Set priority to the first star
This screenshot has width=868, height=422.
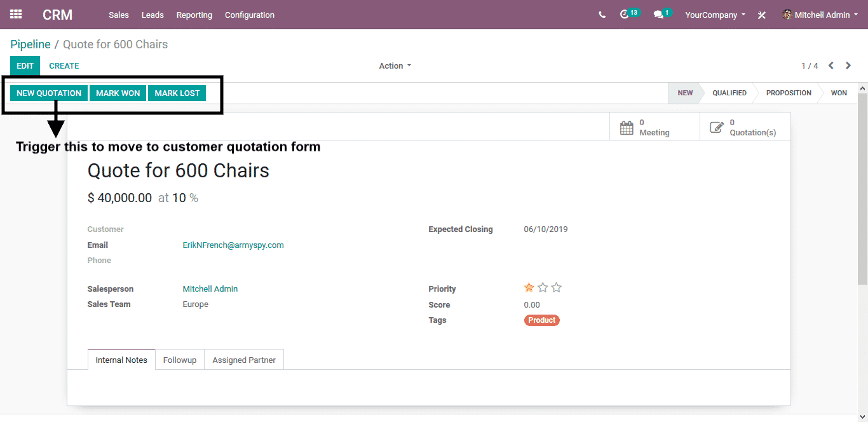pyautogui.click(x=529, y=288)
